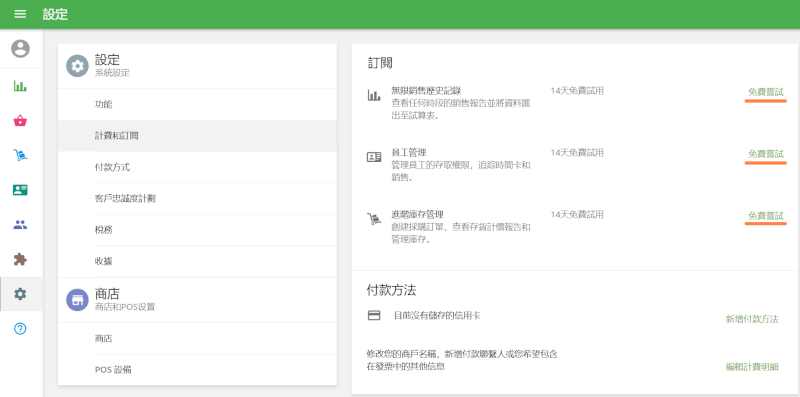This screenshot has width=800, height=397.
Task: Open the help question-mark icon
Action: 20,329
